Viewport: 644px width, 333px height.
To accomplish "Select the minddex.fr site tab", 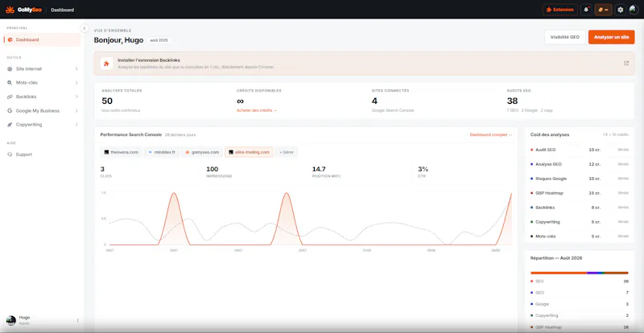I will (162, 152).
